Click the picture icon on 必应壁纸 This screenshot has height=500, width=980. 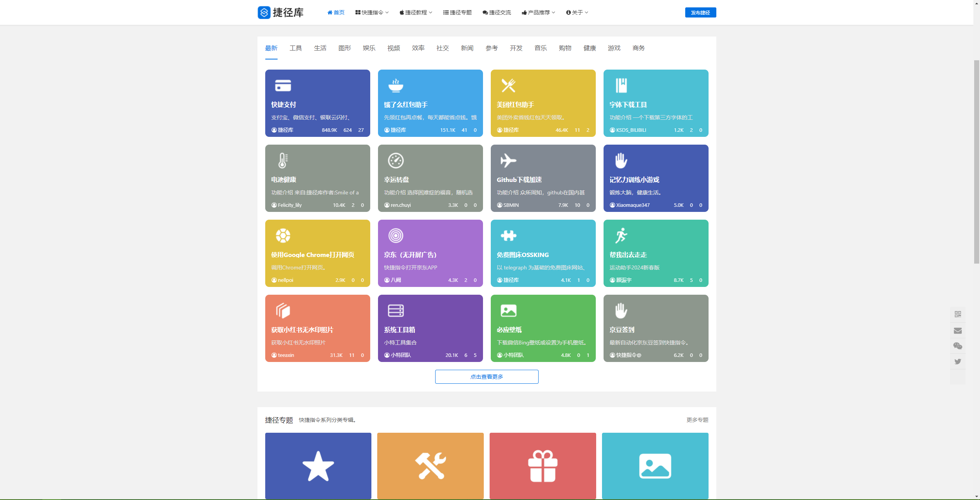(x=508, y=310)
